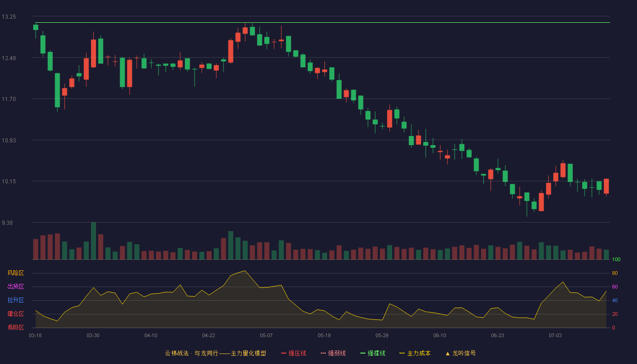This screenshot has width=637, height=364.
Task: Click the red dash icon beside 强压线
Action: (283, 354)
